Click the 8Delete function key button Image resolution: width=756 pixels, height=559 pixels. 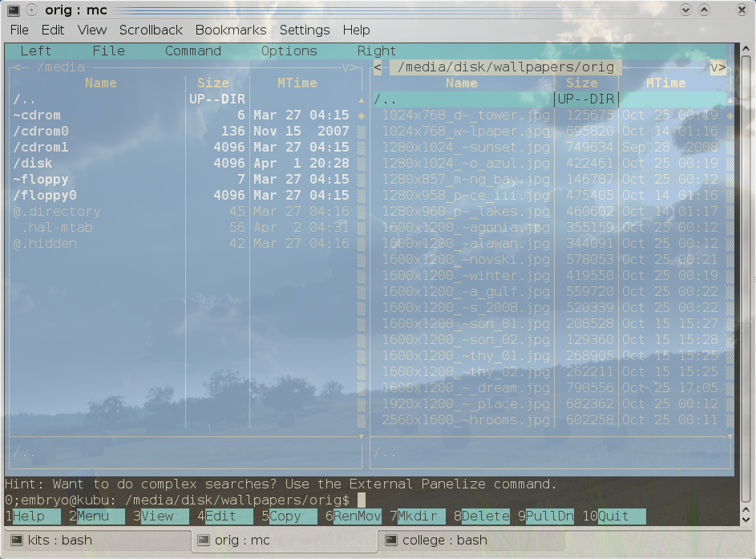[481, 516]
